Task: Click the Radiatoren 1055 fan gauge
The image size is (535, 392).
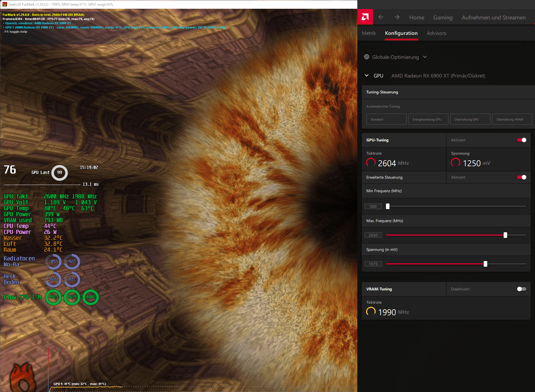Action: point(53,262)
